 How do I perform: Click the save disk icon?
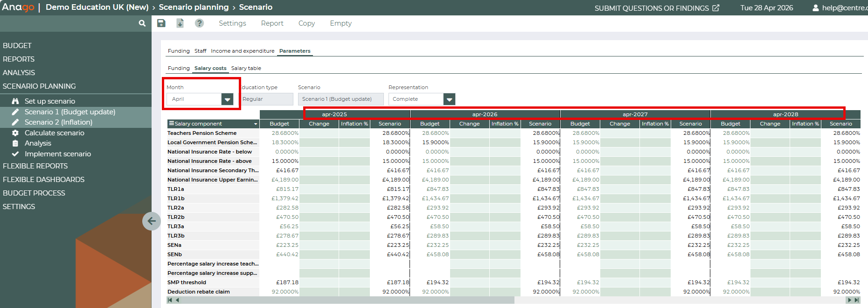click(x=161, y=23)
